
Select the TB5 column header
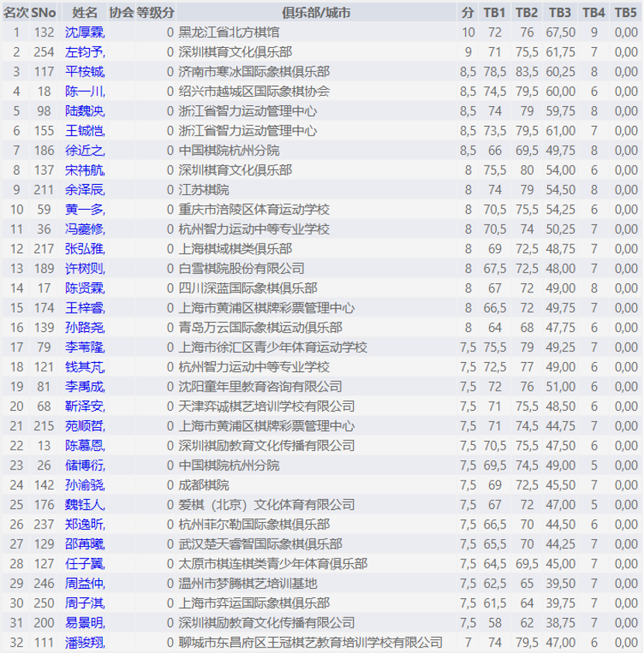click(625, 12)
